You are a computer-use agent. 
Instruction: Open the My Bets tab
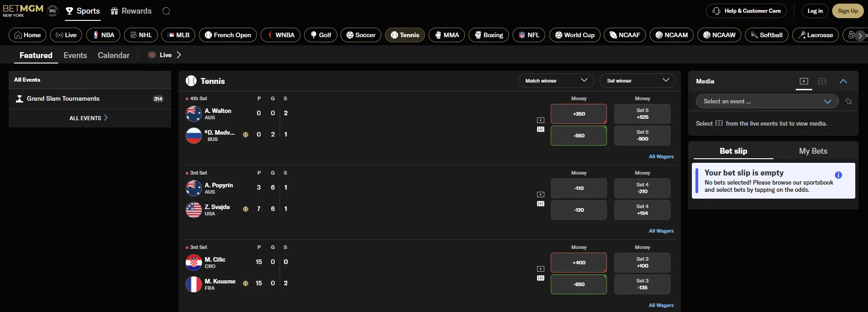[x=813, y=151]
